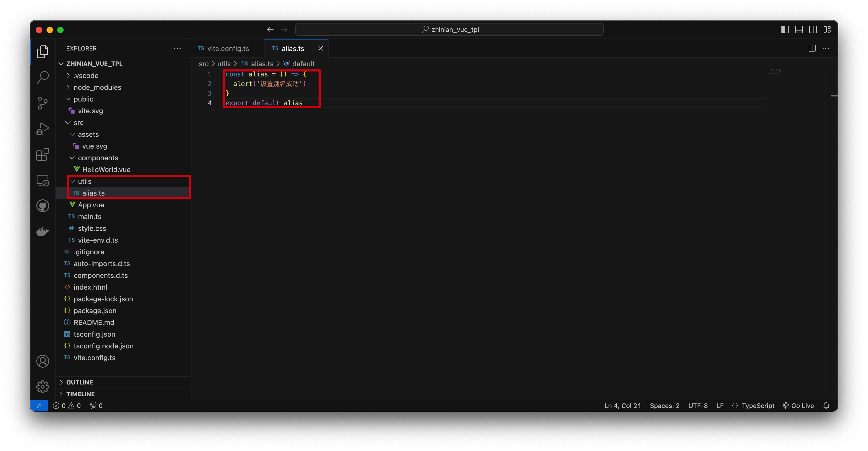Go back using the navigation arrow
The image size is (868, 451).
270,30
